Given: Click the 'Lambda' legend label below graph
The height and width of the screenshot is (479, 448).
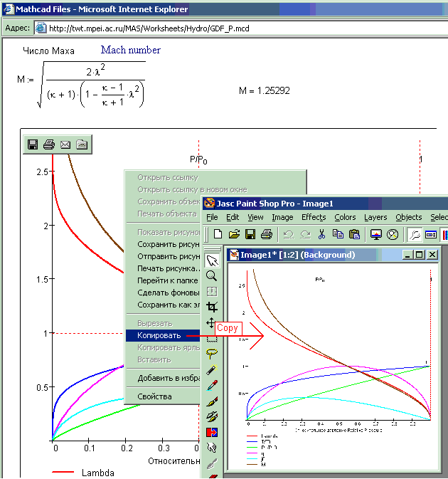Looking at the screenshot, I should click(x=98, y=473).
